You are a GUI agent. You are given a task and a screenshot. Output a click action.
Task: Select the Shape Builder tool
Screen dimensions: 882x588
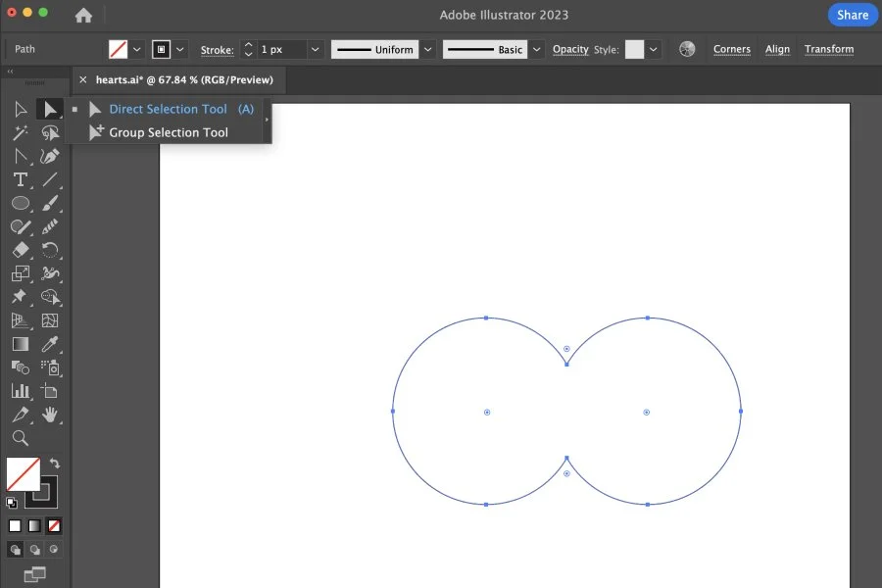50,297
